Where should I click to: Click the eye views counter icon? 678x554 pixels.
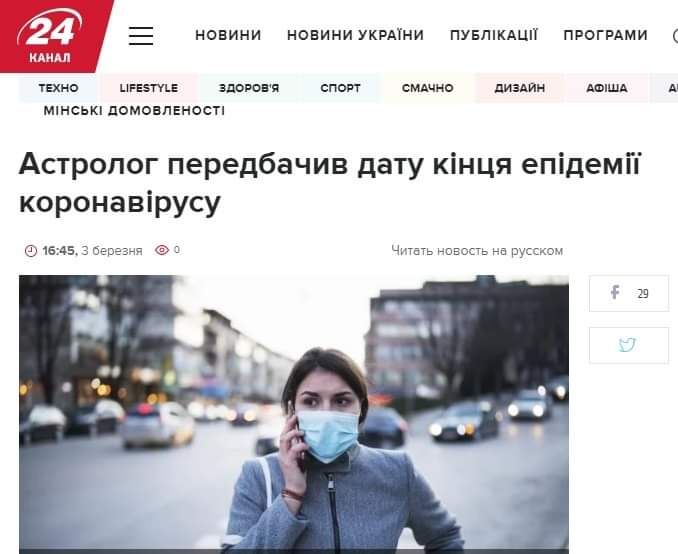[x=162, y=250]
